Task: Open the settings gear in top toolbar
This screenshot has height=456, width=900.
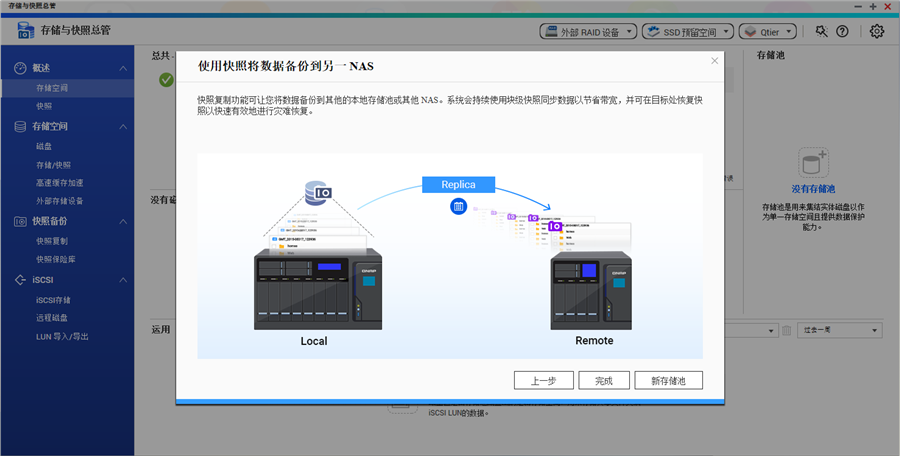Action: (x=877, y=31)
